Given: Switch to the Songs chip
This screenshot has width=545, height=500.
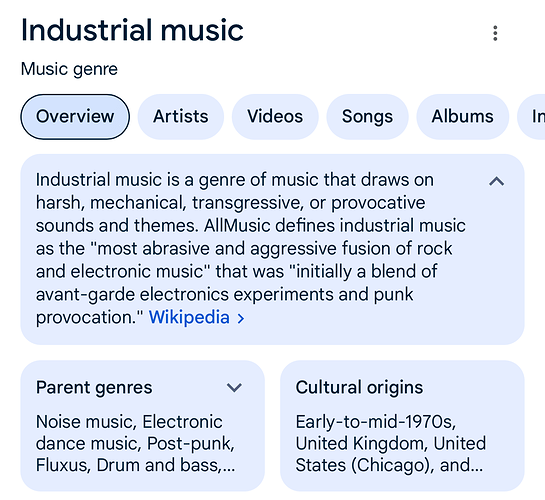Looking at the screenshot, I should [x=367, y=116].
